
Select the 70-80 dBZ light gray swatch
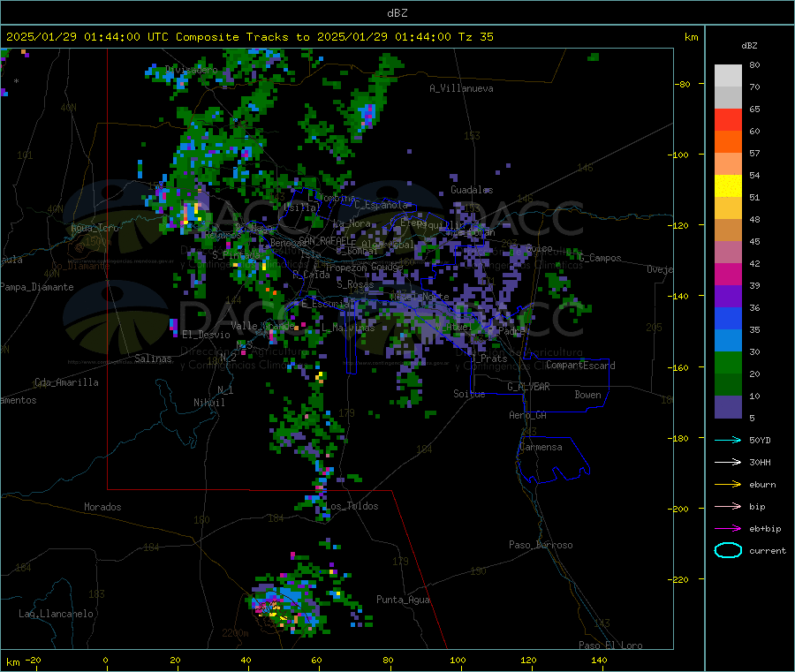click(728, 76)
